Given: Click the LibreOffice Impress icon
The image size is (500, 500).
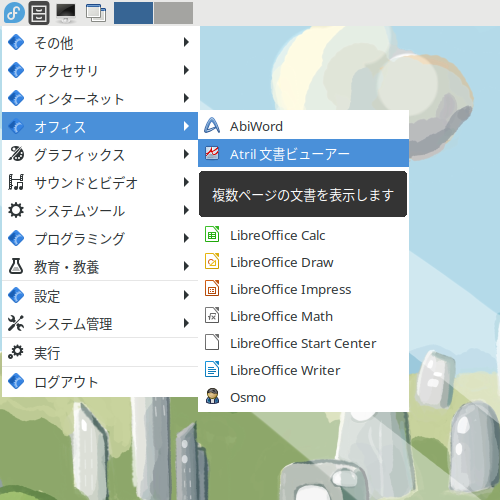Looking at the screenshot, I should (212, 288).
